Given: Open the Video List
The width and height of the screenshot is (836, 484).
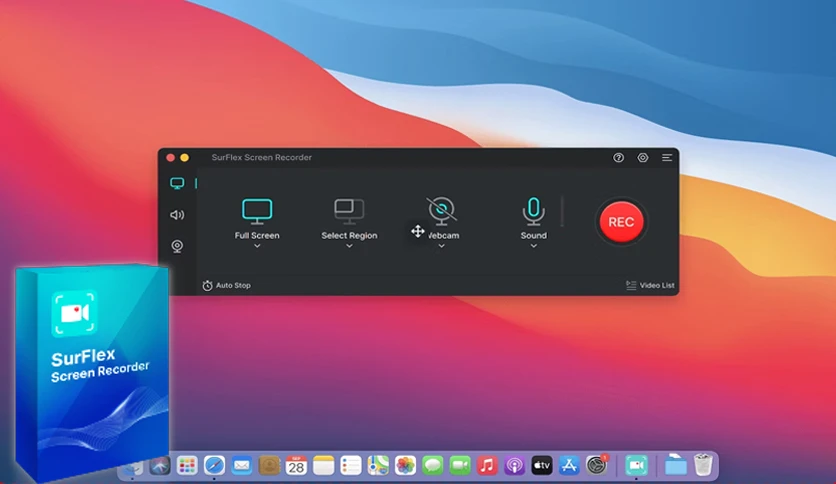Looking at the screenshot, I should [650, 286].
